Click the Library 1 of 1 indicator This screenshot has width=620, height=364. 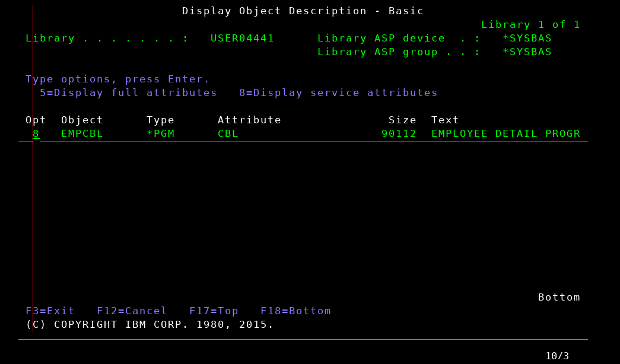coord(530,24)
